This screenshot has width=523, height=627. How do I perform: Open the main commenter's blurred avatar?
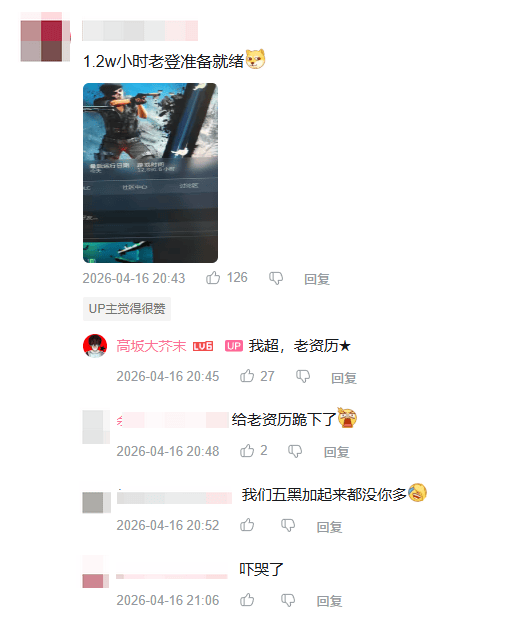pos(46,37)
